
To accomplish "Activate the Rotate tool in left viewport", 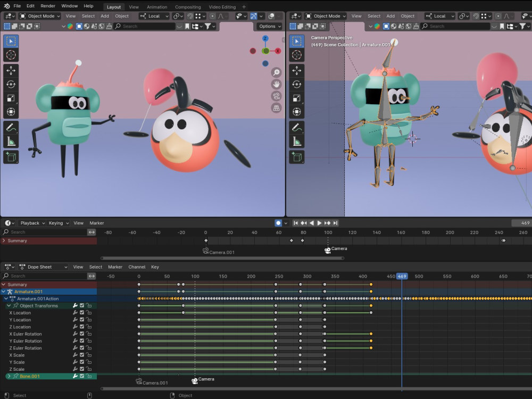I will click(11, 84).
